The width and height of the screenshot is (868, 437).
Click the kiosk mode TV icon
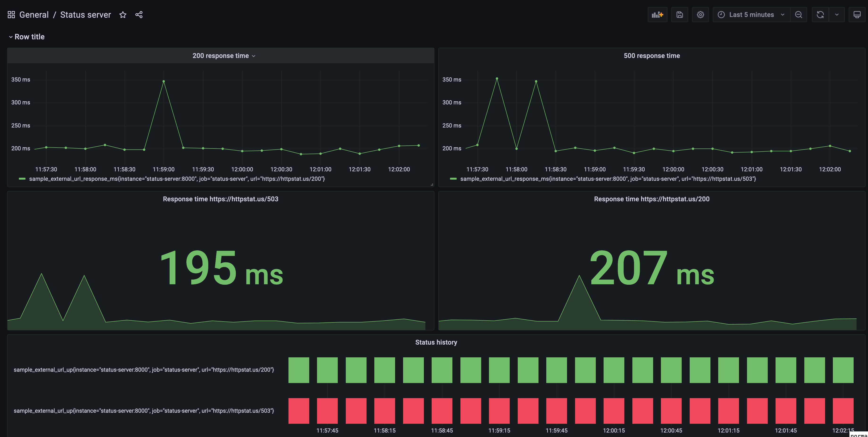[x=857, y=14]
